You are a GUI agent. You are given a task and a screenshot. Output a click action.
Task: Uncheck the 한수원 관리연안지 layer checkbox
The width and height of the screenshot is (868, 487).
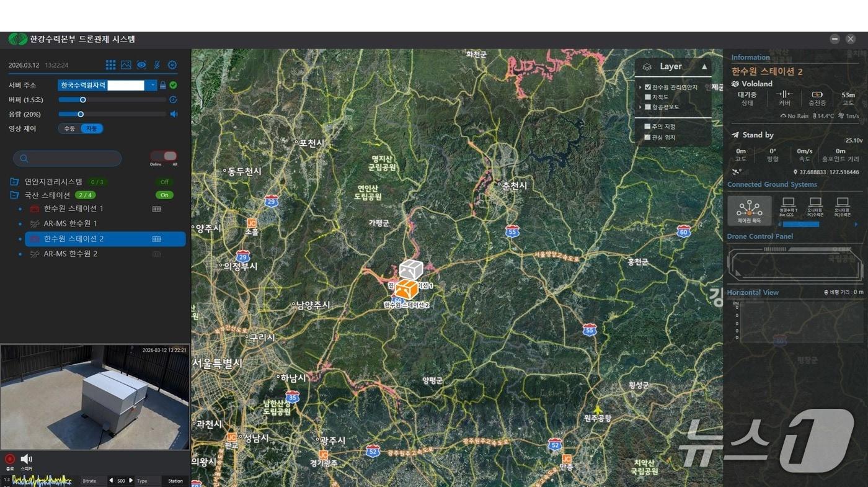648,87
